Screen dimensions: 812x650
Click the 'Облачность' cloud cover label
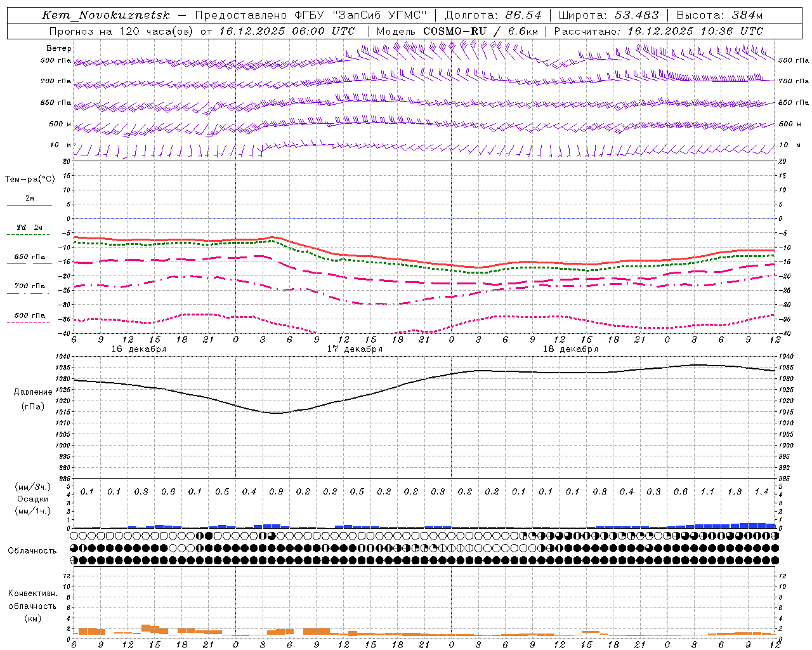(32, 551)
